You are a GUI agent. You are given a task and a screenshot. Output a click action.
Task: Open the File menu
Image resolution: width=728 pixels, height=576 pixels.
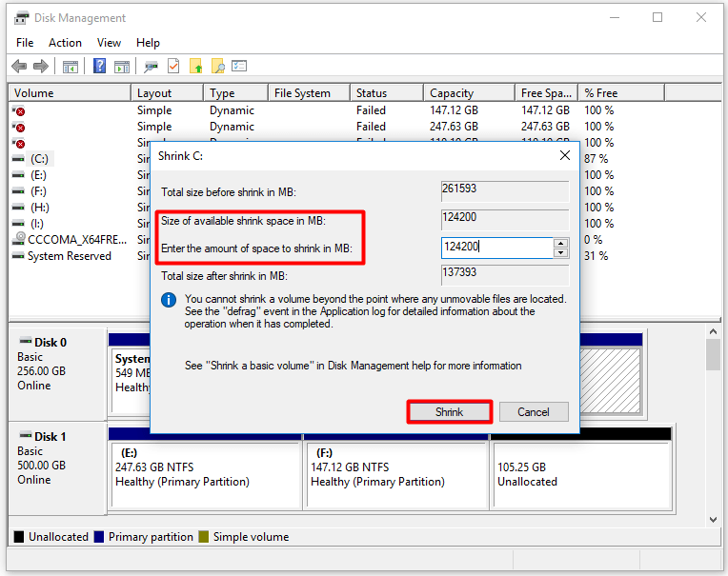[x=25, y=43]
